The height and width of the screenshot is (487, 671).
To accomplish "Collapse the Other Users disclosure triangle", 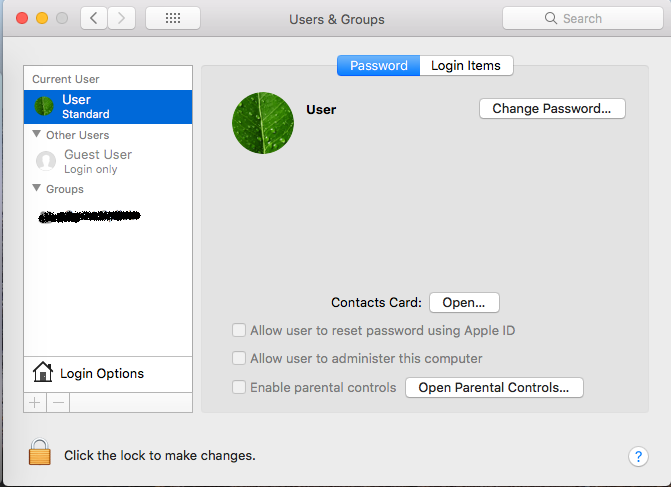I will click(37, 134).
